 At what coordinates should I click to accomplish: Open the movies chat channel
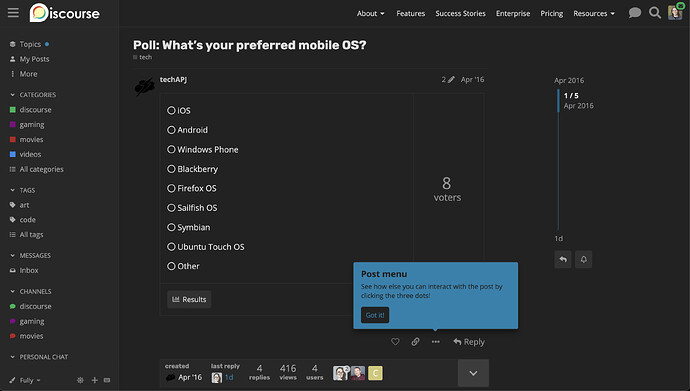(x=26, y=336)
